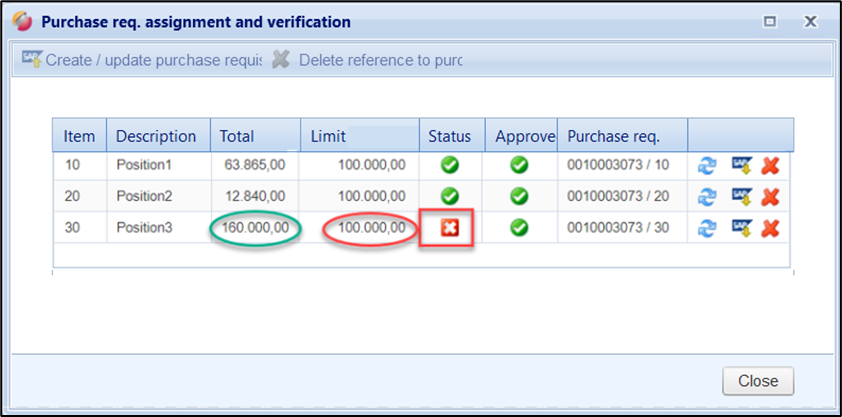Click green status check for Position1
This screenshot has width=842, height=417.
point(449,165)
